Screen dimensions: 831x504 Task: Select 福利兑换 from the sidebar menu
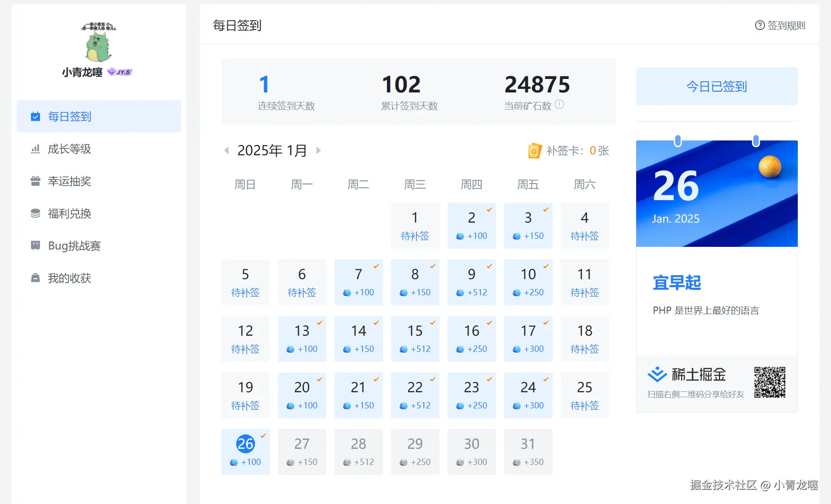point(69,214)
